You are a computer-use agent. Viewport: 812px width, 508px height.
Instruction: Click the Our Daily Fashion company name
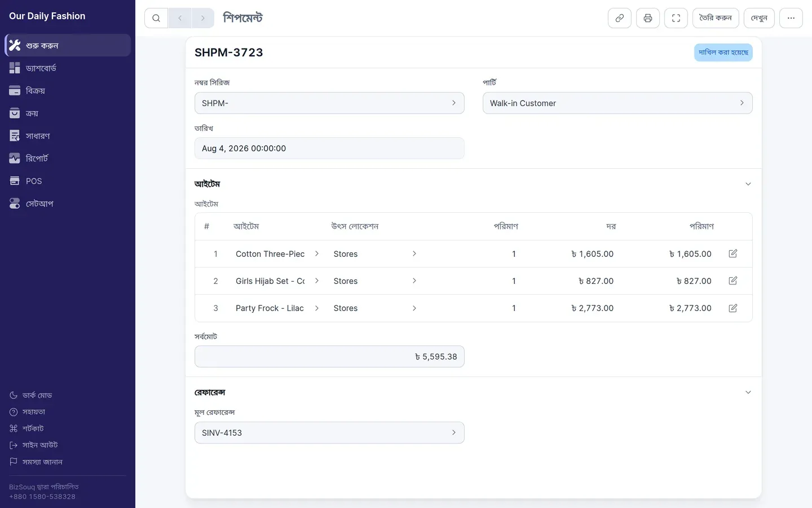tap(47, 16)
